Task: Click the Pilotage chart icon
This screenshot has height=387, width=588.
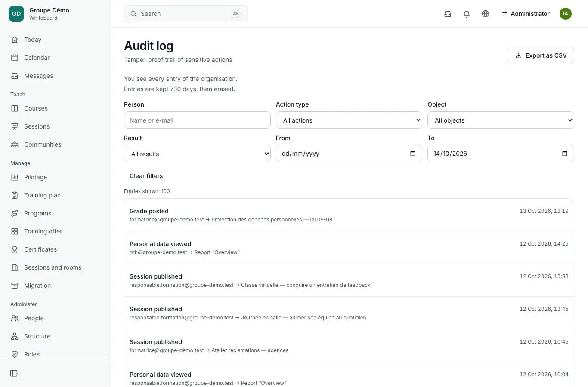Action: (x=15, y=177)
